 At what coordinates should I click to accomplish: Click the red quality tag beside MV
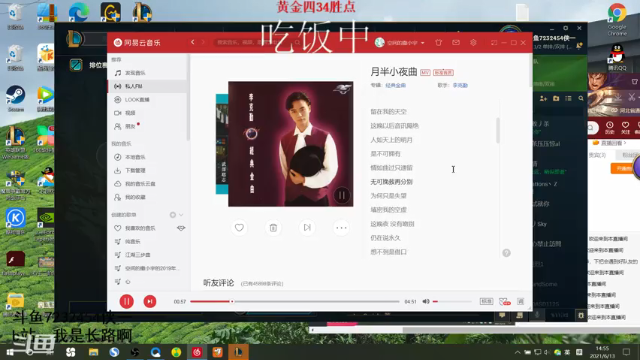pyautogui.click(x=443, y=72)
